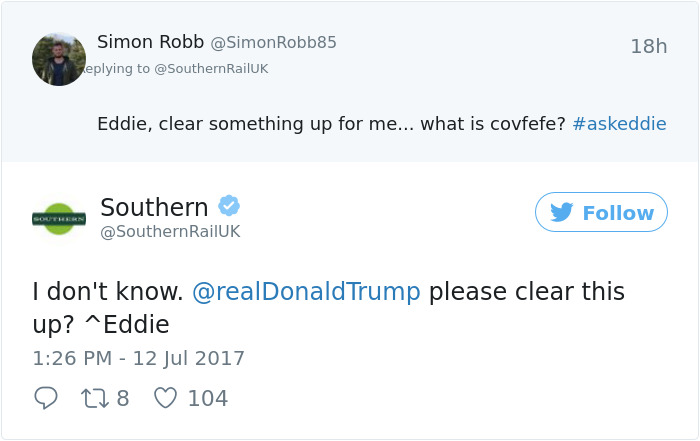Click the blue verified badge next to Southern
Image resolution: width=700 pixels, height=441 pixels.
click(x=229, y=206)
